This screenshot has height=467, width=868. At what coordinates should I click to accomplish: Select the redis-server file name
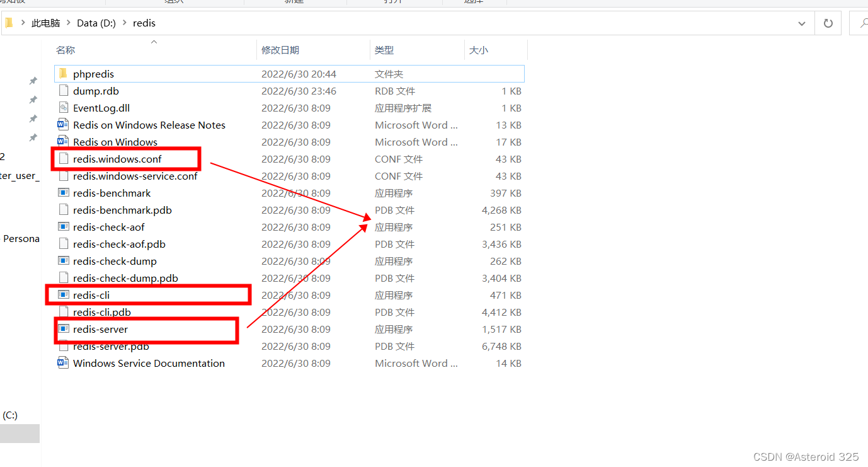(x=100, y=329)
